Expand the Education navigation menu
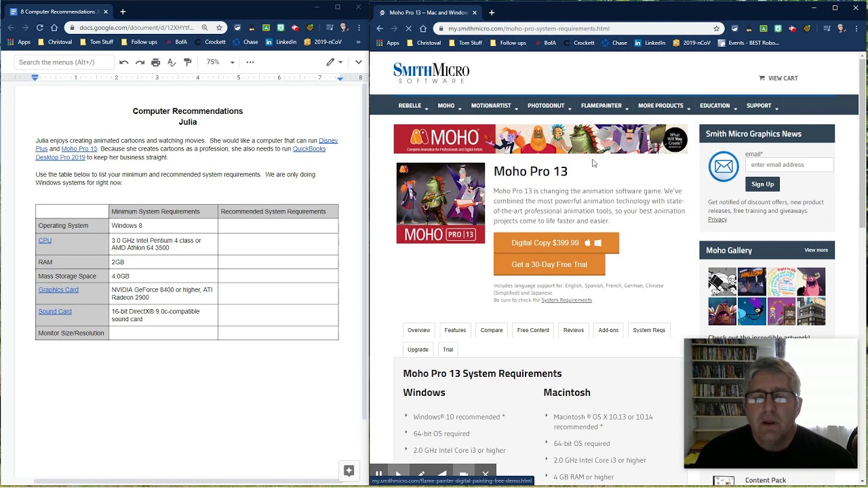The height and width of the screenshot is (488, 868). [718, 106]
